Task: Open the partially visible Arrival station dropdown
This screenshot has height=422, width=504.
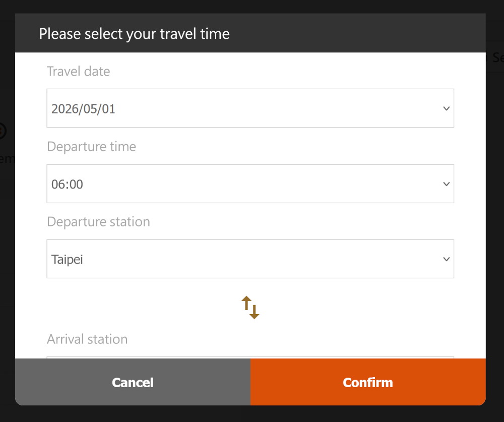Action: coord(250,357)
